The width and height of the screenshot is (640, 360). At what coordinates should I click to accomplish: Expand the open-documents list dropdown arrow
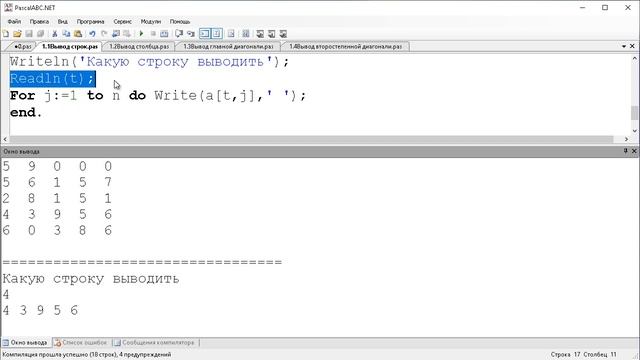pos(624,47)
